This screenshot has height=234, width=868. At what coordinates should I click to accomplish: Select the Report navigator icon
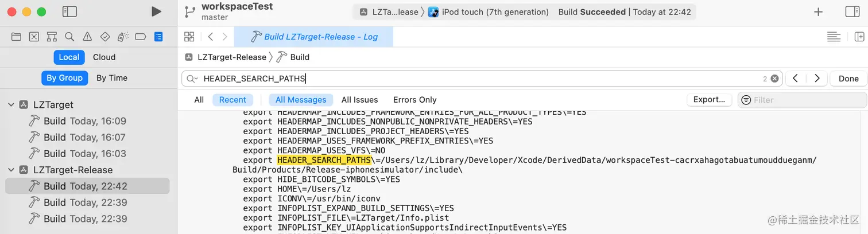tap(158, 37)
